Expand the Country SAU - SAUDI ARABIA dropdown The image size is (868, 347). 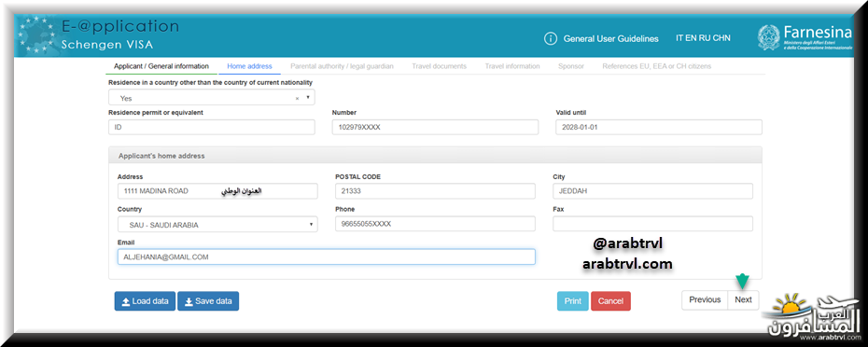(x=217, y=225)
